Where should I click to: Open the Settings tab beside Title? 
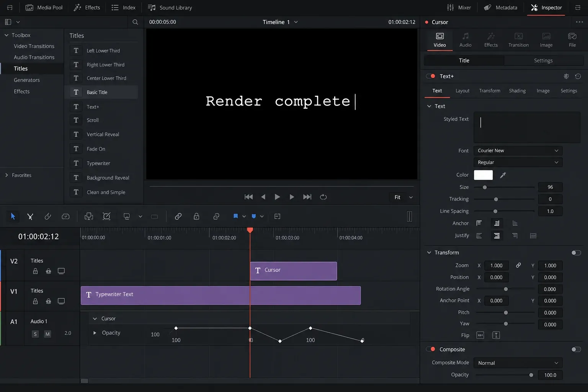pyautogui.click(x=543, y=60)
